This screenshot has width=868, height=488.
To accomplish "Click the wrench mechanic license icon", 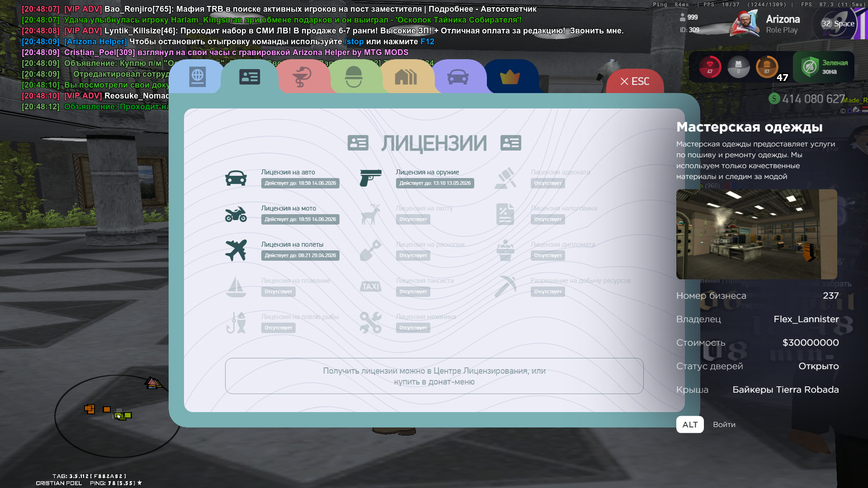I will click(x=371, y=323).
